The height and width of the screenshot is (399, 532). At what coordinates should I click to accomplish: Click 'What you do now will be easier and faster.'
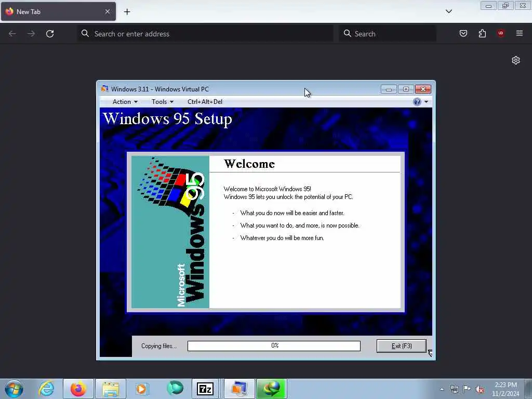pyautogui.click(x=292, y=213)
